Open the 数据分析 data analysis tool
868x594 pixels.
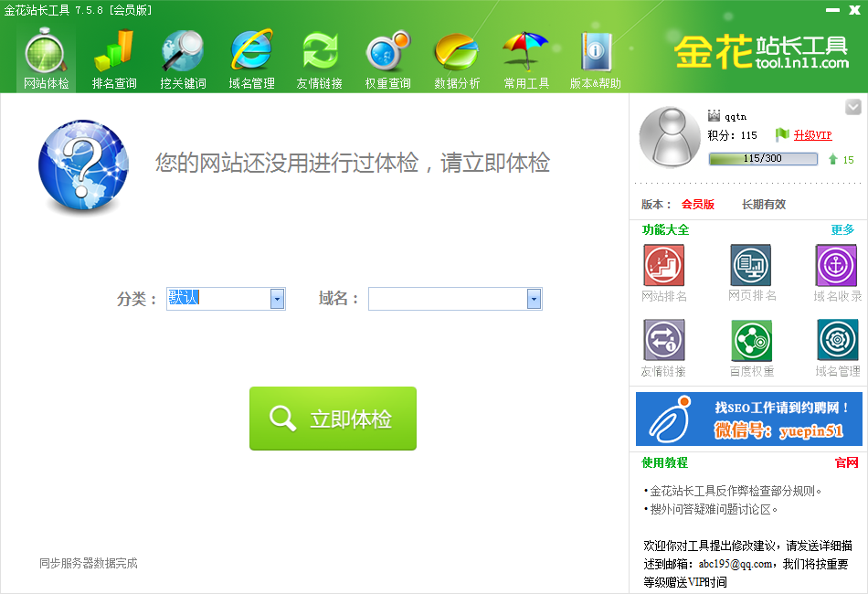coord(457,59)
